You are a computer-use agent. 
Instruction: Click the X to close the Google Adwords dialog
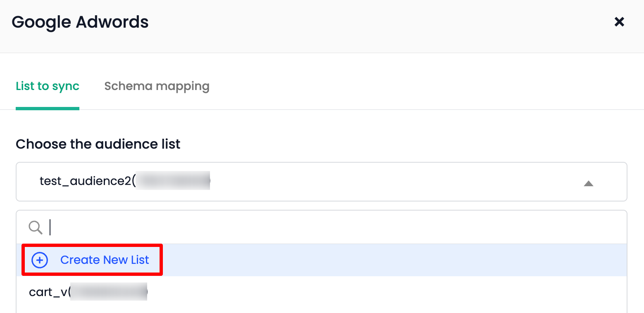[619, 22]
